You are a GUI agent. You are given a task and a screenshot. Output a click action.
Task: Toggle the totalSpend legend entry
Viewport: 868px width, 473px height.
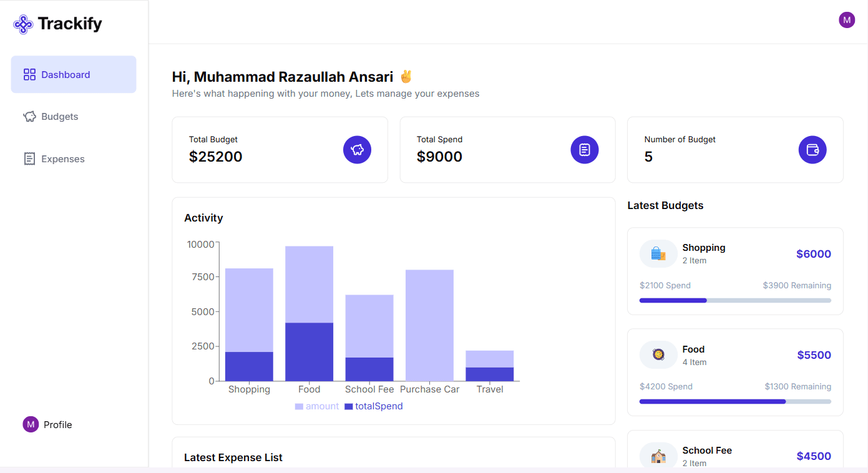click(x=374, y=406)
